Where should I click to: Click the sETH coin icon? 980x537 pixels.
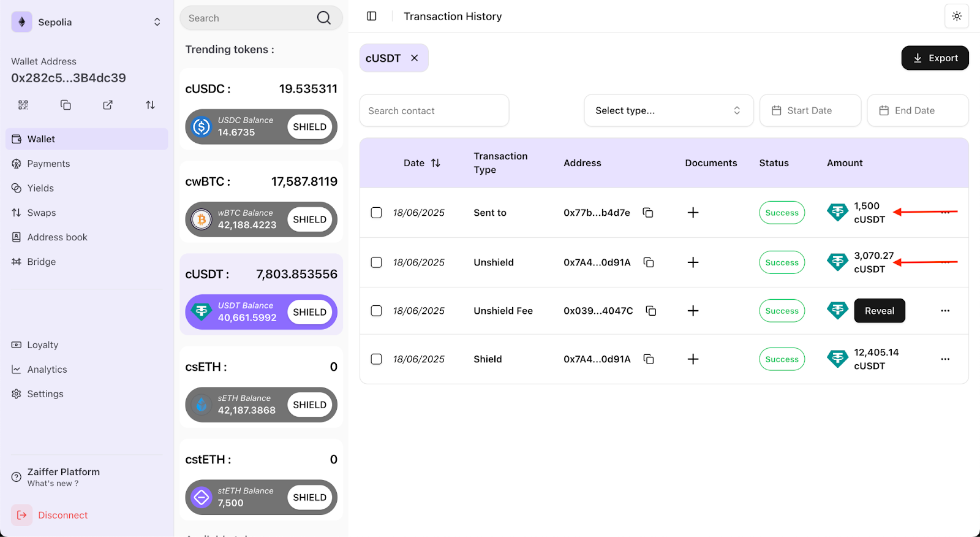click(x=202, y=405)
